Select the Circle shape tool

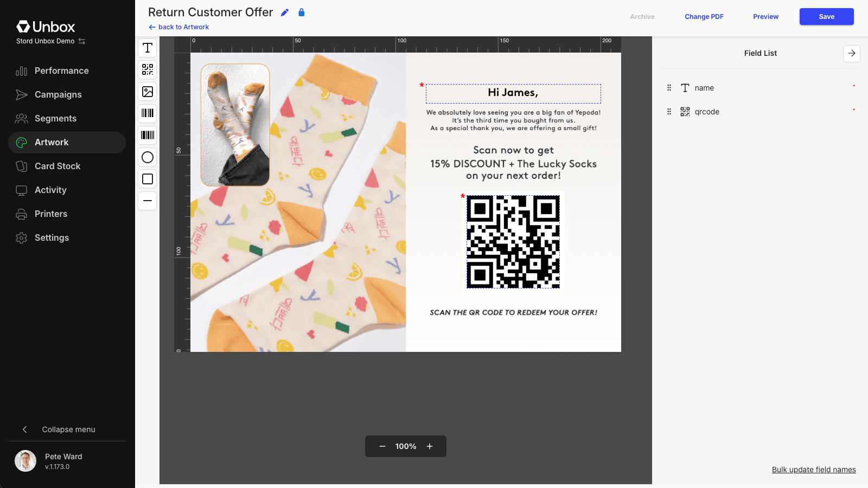tap(148, 157)
